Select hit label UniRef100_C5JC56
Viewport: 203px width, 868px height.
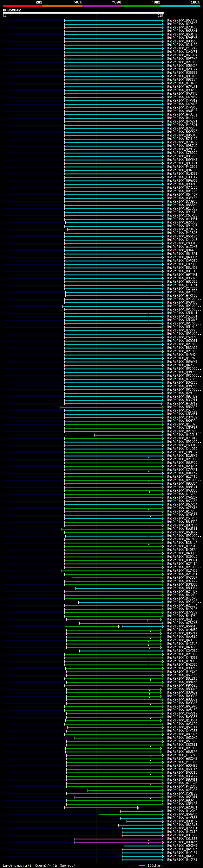(182, 410)
